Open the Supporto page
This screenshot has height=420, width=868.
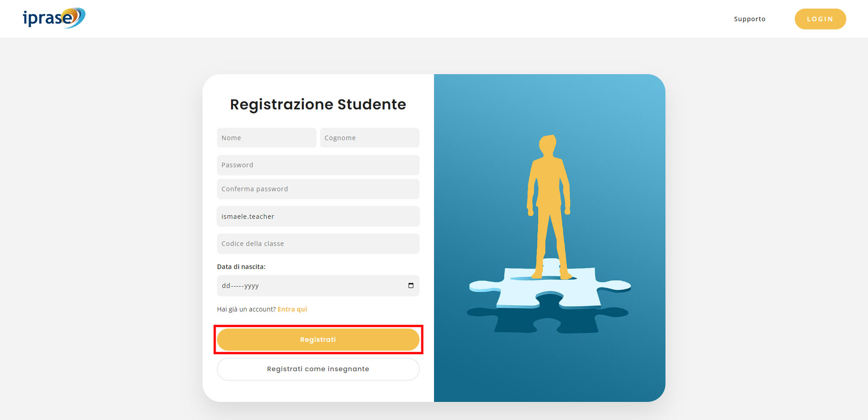[x=749, y=19]
